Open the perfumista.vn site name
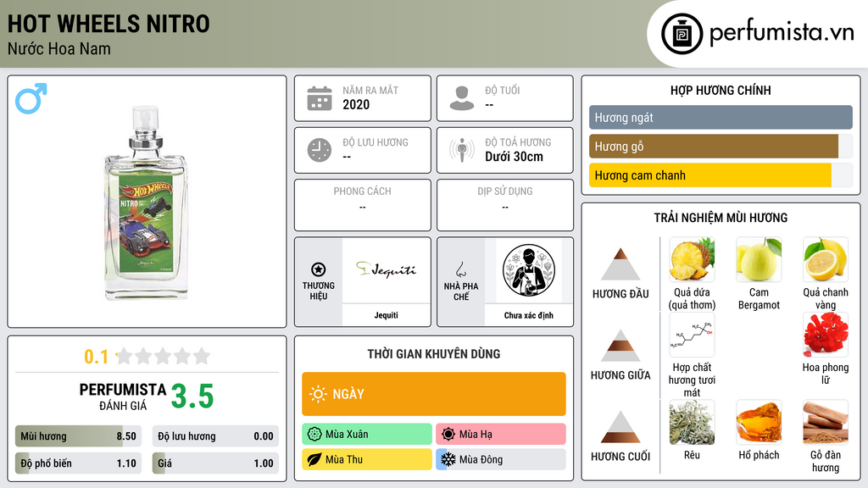The image size is (868, 488). point(782,32)
